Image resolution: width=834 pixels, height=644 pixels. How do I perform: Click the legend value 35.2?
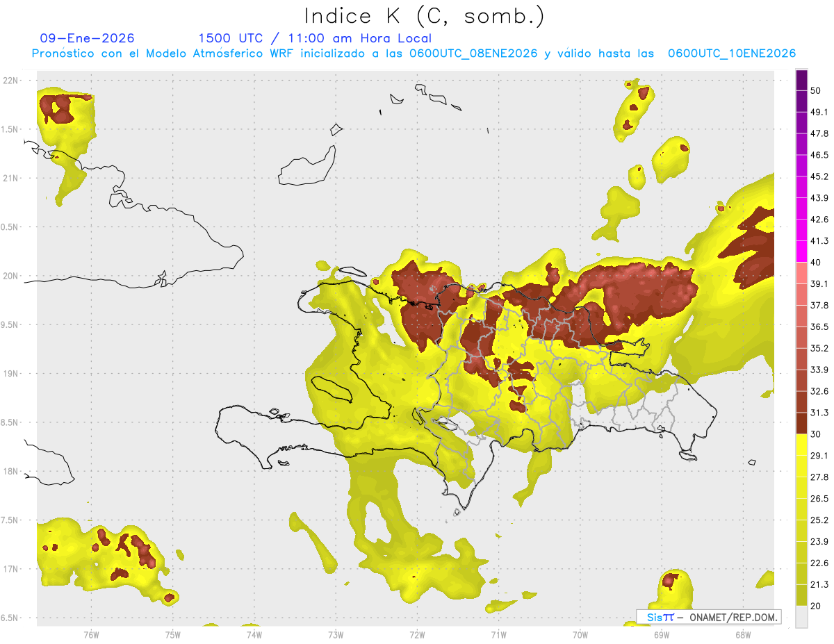(x=819, y=348)
